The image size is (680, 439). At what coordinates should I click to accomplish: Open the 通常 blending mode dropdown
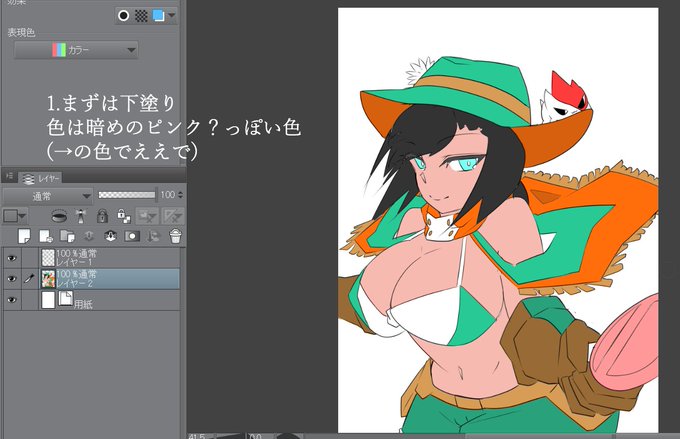click(48, 197)
